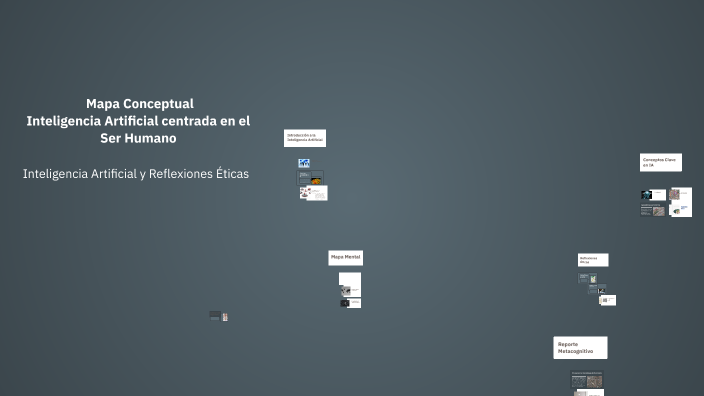Viewport: 704px width, 396px height.
Task: Select the middle dark slide under Reflexiones éticas
Action: point(597,289)
